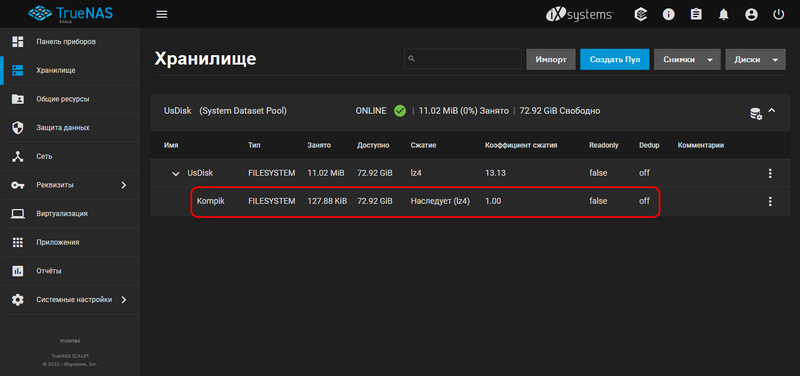
Task: Open the TrueCommand status icon
Action: [641, 14]
